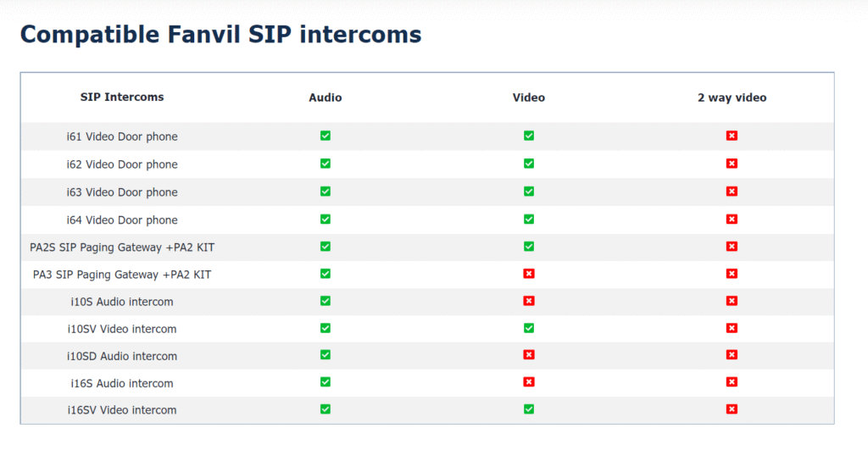Screen dimensions: 868x456
Task: Click the Video check icon in the i62 row
Action: [529, 164]
